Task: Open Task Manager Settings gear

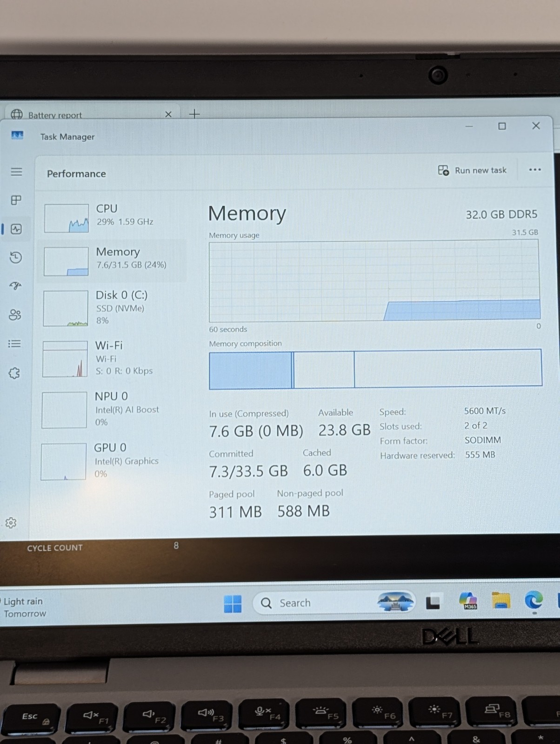Action: coord(11,523)
